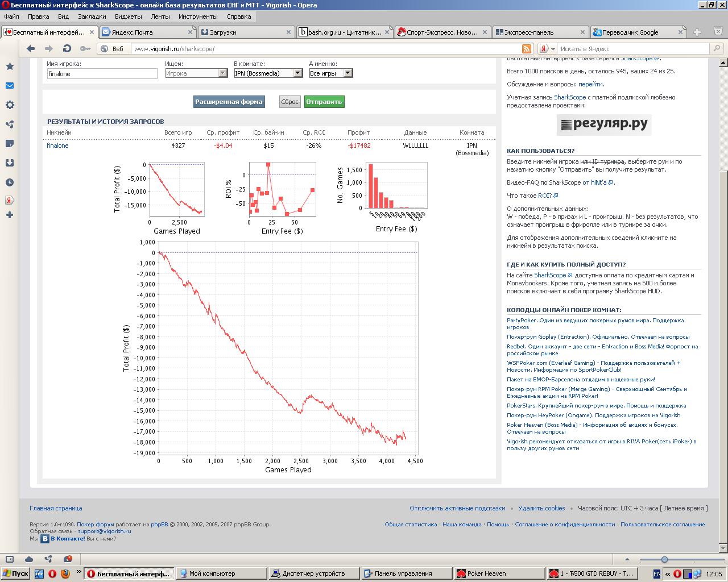This screenshot has height=582, width=728.
Task: Click the browser reload button
Action: 67,49
